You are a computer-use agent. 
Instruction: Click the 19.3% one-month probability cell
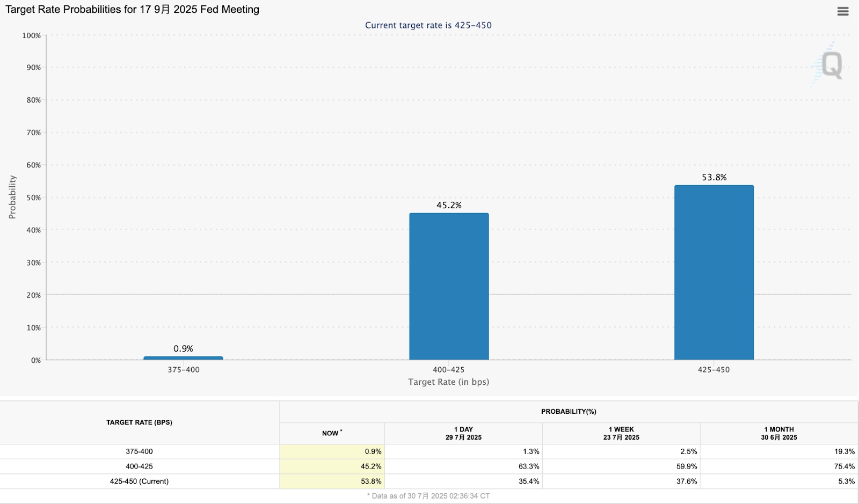778,451
